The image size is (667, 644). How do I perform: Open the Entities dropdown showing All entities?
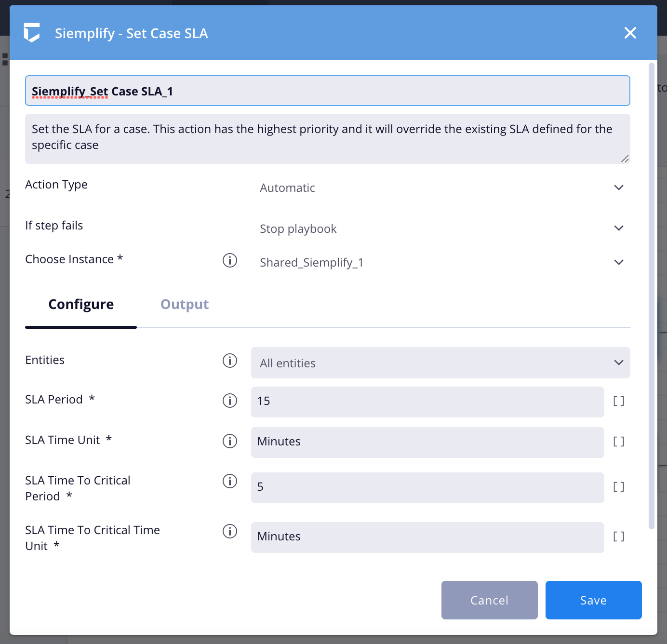pos(619,362)
